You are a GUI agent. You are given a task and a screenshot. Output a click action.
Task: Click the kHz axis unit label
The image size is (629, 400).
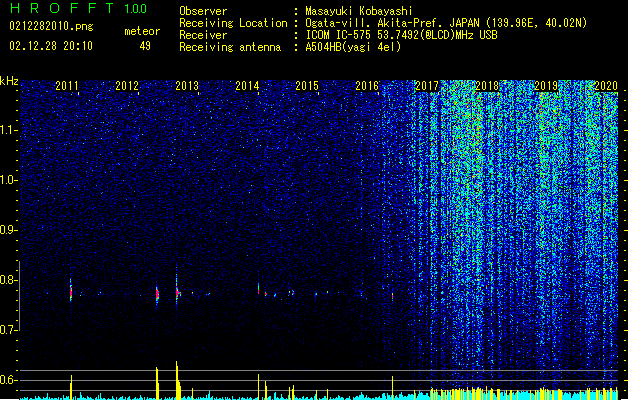tap(9, 81)
